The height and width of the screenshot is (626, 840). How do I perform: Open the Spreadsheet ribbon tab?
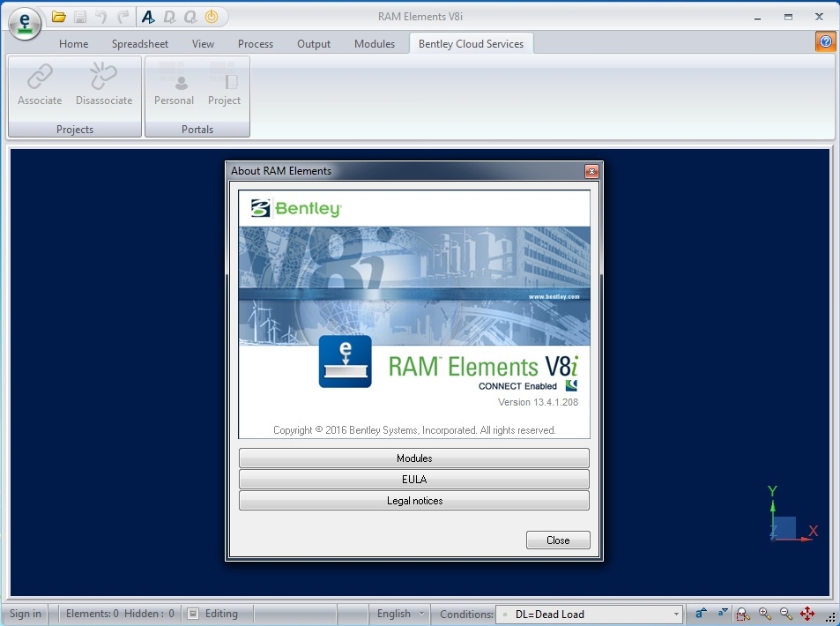click(140, 44)
